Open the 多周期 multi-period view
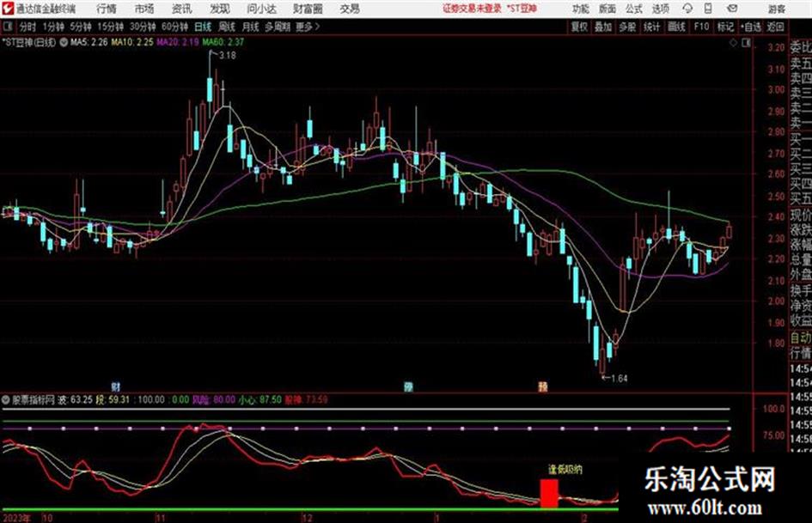The width and height of the screenshot is (812, 523). coord(278,27)
